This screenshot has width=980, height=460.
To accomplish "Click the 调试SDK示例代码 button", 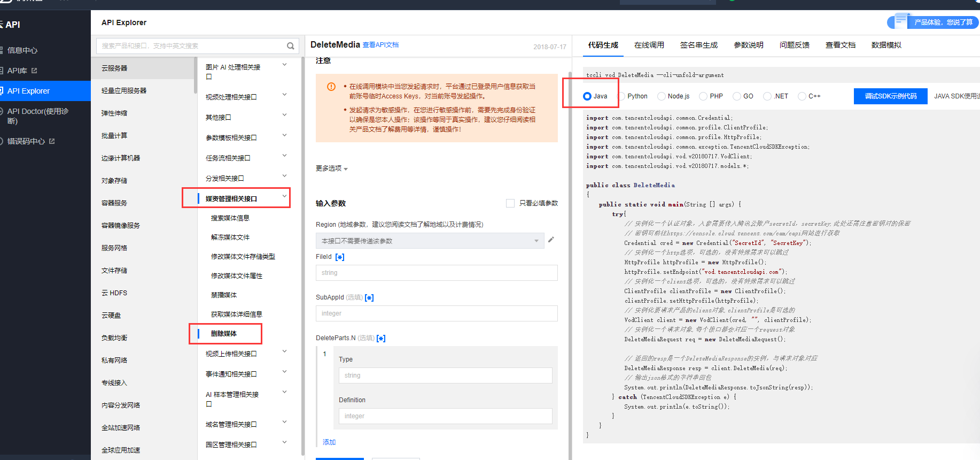I will 890,96.
